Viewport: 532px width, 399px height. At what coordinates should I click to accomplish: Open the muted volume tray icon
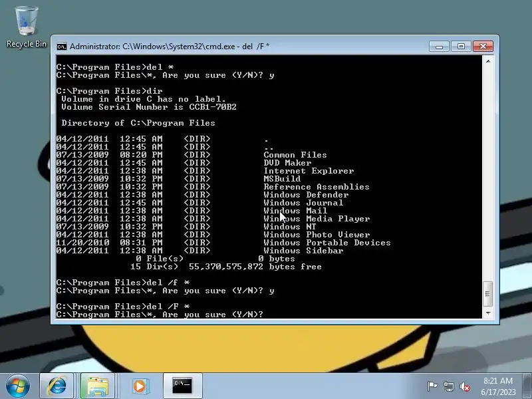(x=465, y=386)
